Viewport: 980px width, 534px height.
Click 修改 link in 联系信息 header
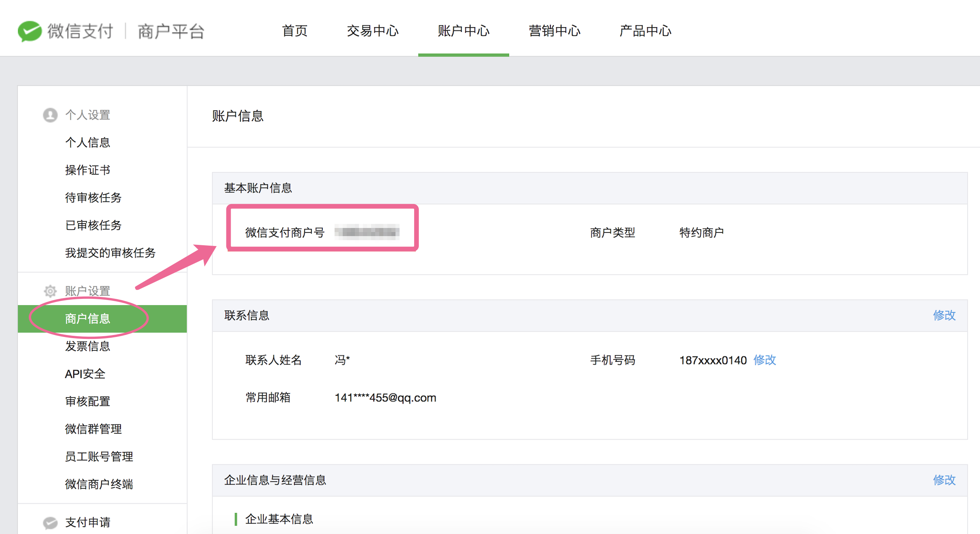(x=944, y=315)
